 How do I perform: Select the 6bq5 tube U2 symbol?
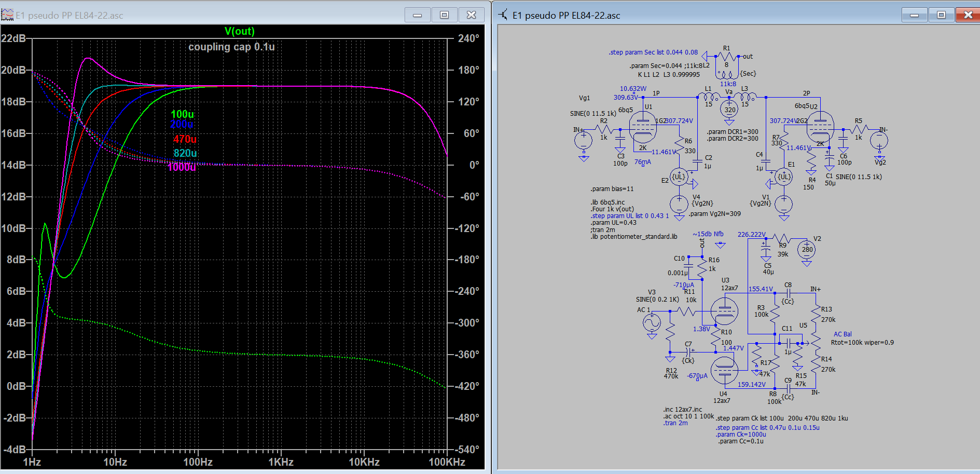coord(821,127)
